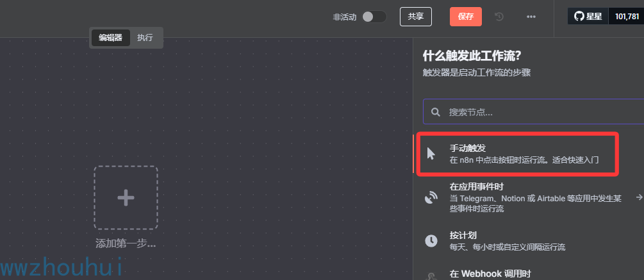
Task: Open the three-dot more options menu
Action: pos(531,17)
